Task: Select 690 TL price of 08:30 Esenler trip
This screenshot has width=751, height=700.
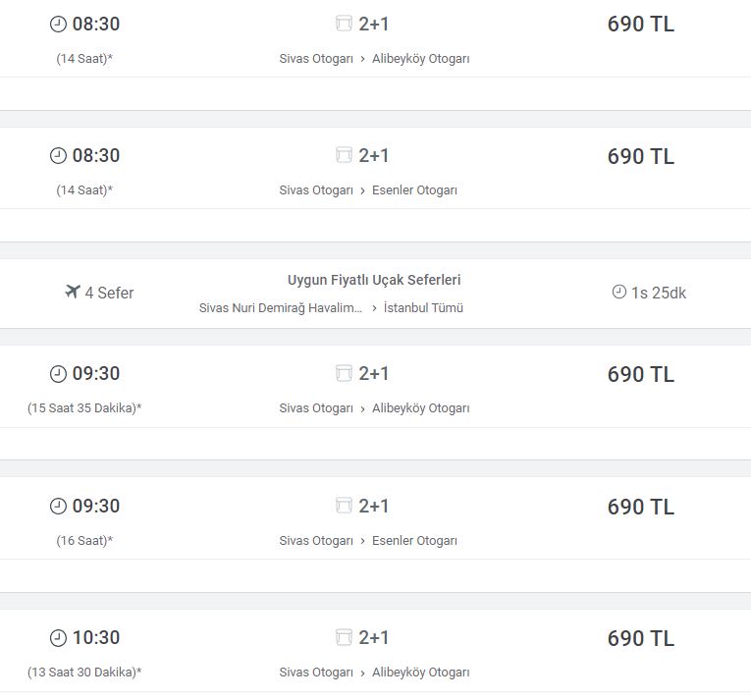Action: (640, 156)
